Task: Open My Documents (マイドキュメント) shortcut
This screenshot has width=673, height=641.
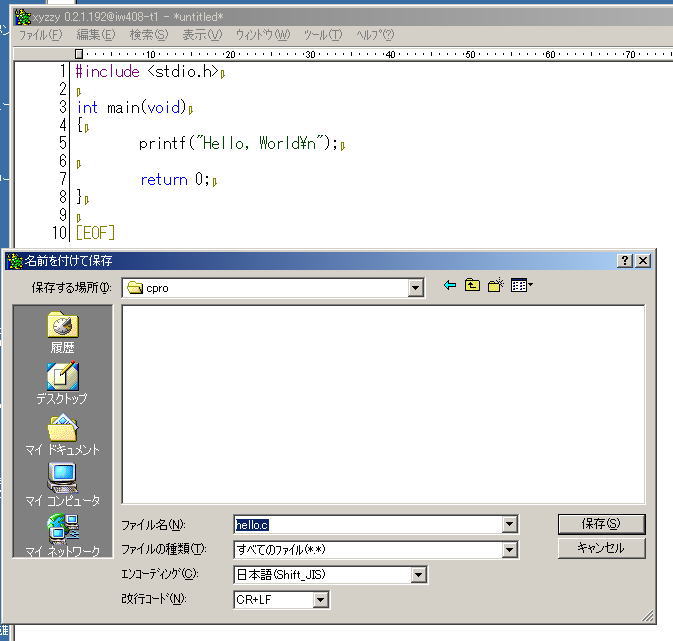Action: [x=62, y=434]
